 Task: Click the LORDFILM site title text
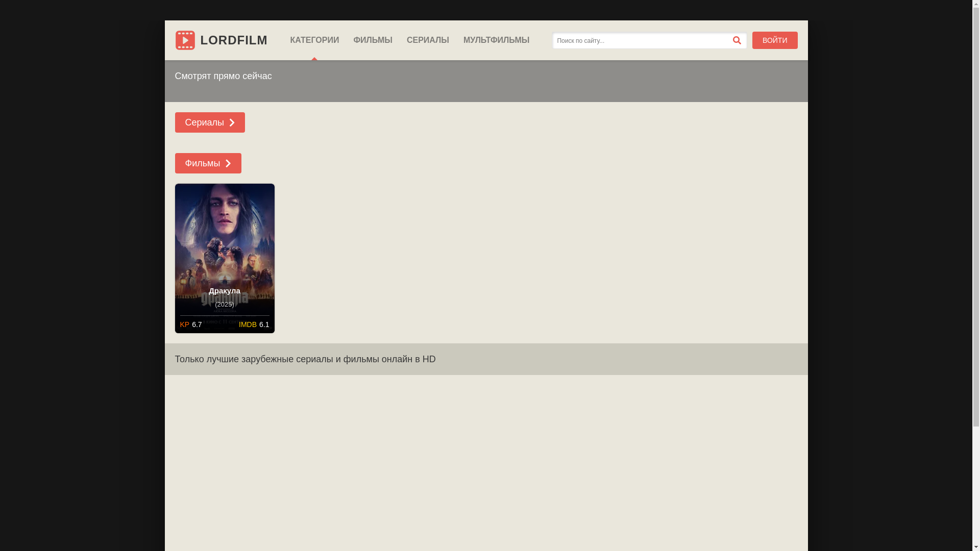[x=234, y=40]
